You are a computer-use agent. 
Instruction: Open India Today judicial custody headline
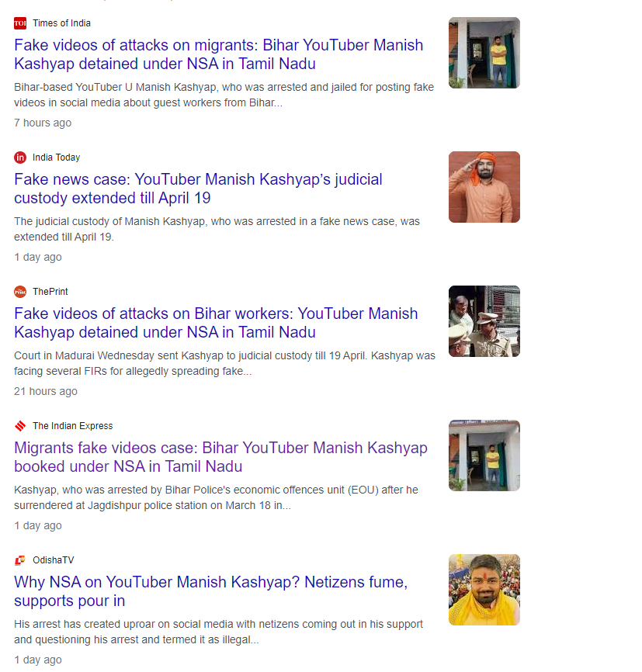point(198,189)
